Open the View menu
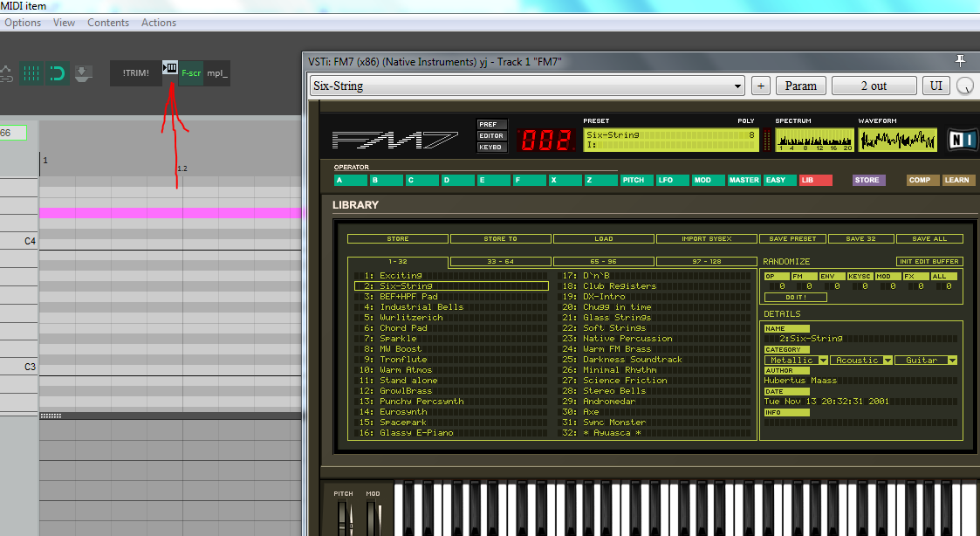980x536 pixels. (x=64, y=23)
